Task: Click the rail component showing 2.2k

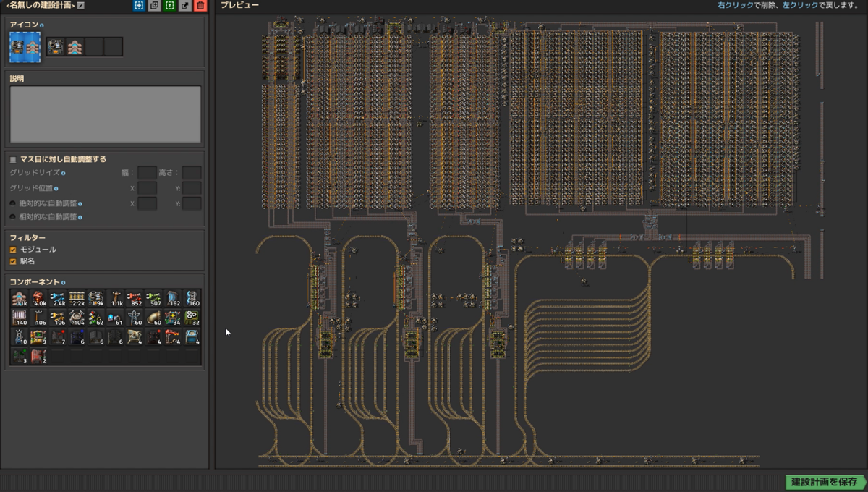Action: 77,299
